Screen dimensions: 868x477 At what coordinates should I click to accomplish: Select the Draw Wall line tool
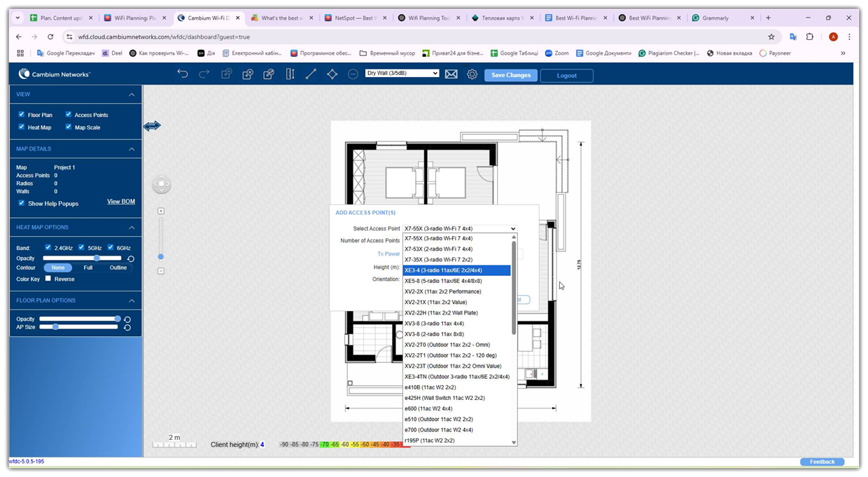311,73
